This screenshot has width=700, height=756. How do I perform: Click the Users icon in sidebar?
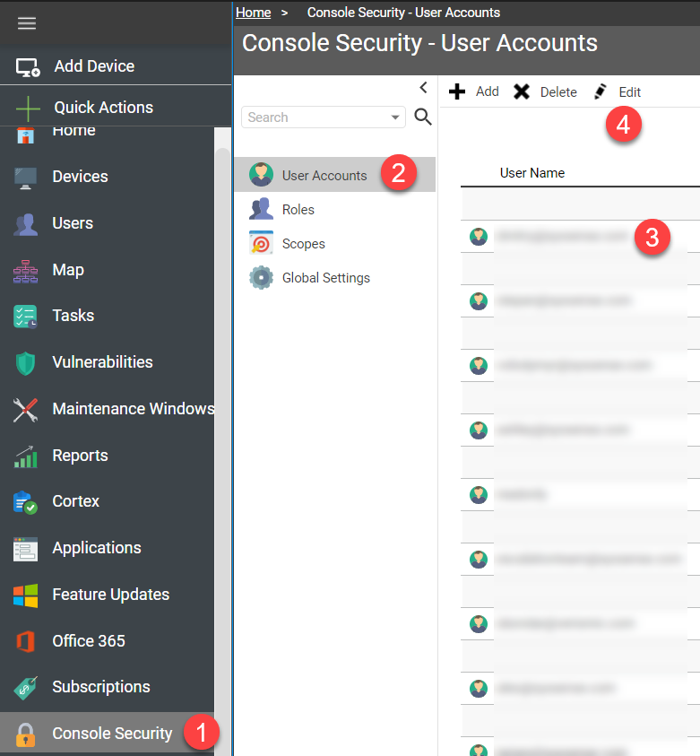pos(25,224)
